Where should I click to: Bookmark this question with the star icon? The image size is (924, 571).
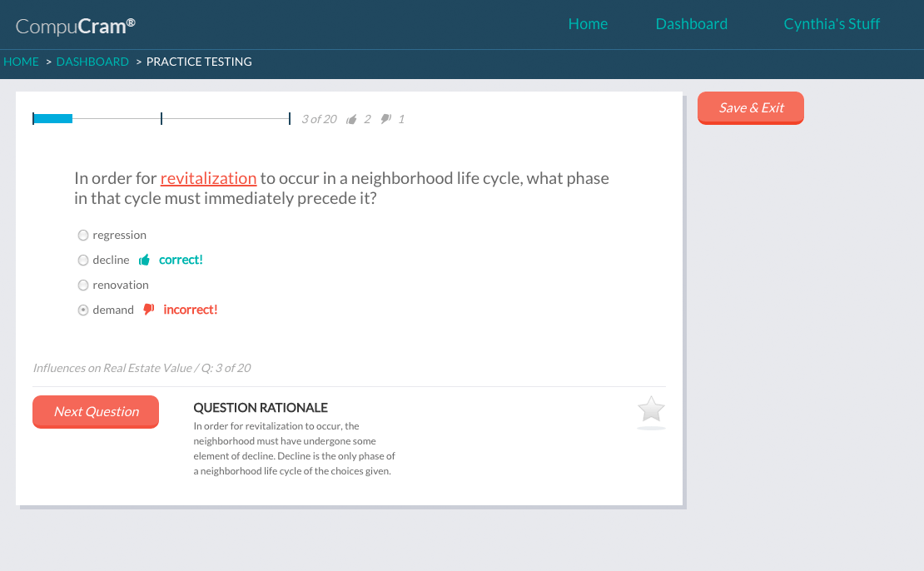click(650, 410)
